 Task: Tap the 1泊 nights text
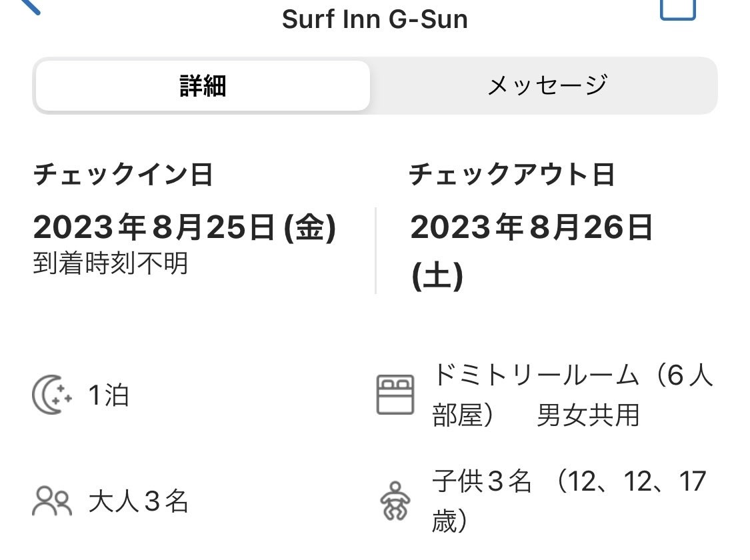(109, 395)
